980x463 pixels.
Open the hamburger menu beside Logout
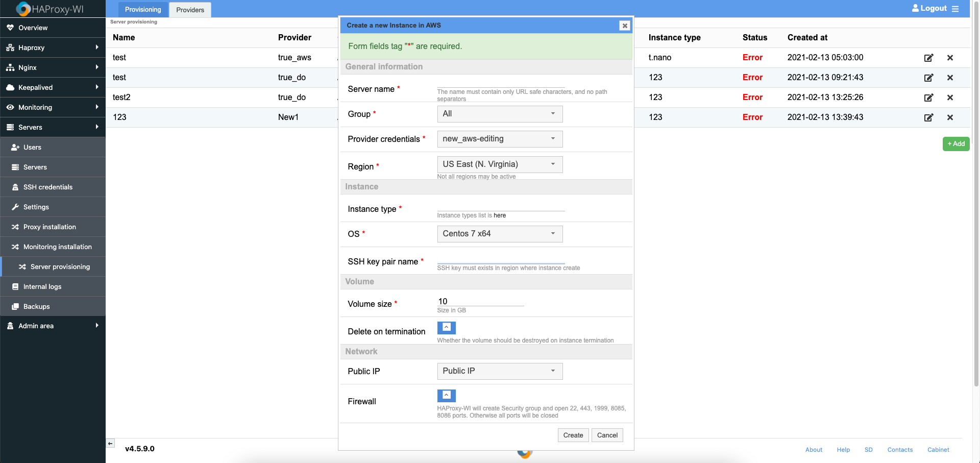click(x=955, y=9)
